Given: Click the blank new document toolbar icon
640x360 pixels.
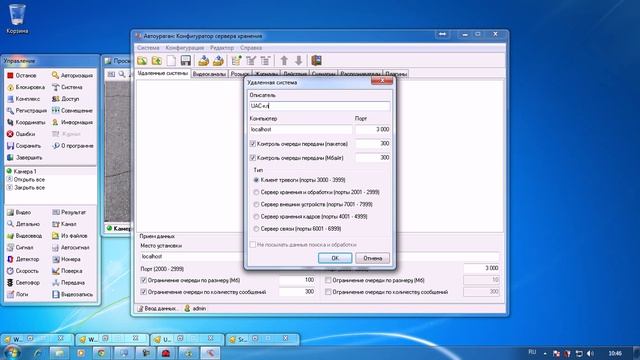Looking at the screenshot, I should click(171, 61).
